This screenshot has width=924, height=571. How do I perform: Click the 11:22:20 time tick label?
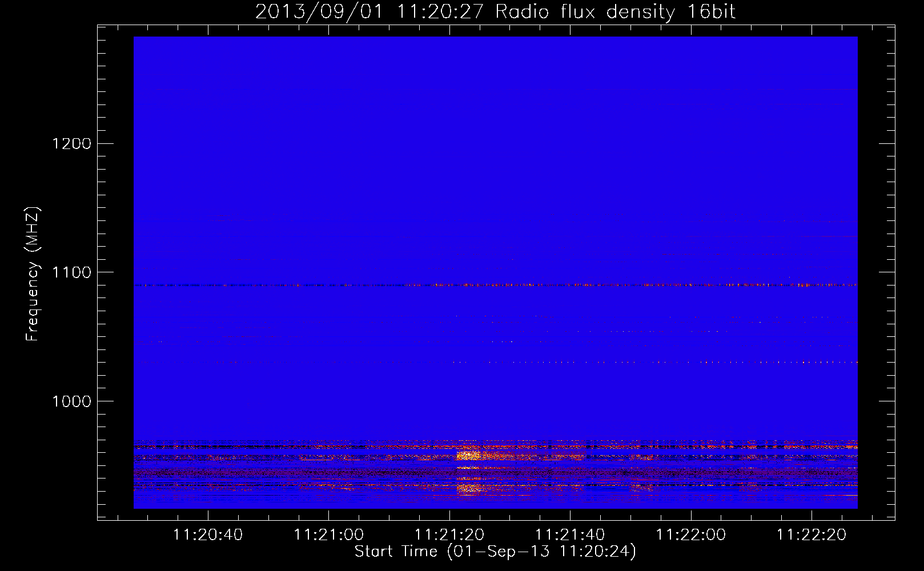point(811,535)
